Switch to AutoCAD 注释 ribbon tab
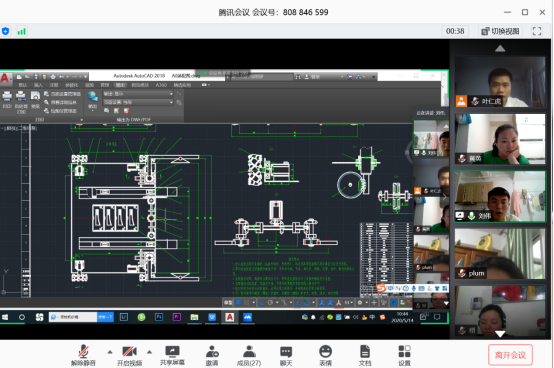554x368 pixels. (54, 85)
